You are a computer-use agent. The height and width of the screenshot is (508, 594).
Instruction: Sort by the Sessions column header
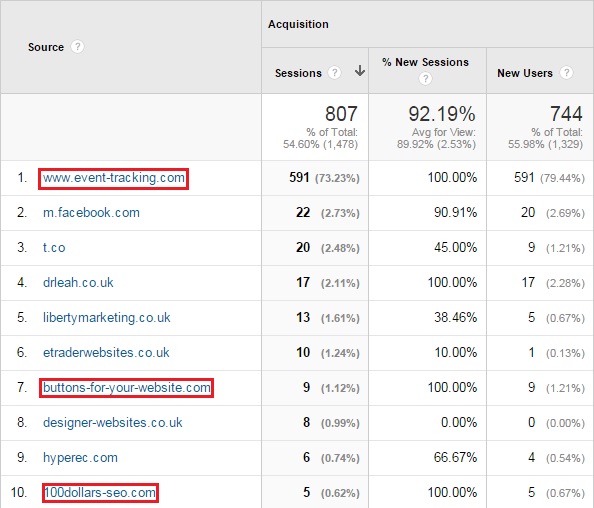298,73
